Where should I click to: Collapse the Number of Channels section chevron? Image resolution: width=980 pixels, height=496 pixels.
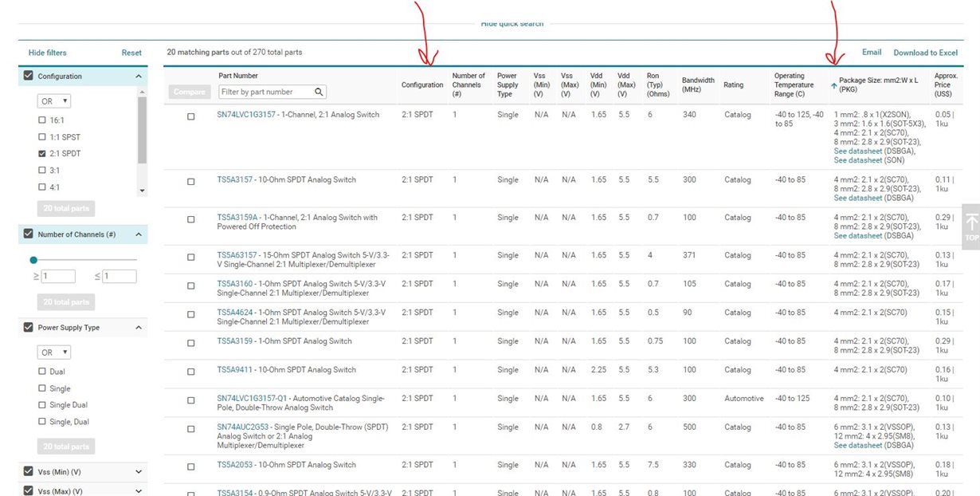(138, 234)
